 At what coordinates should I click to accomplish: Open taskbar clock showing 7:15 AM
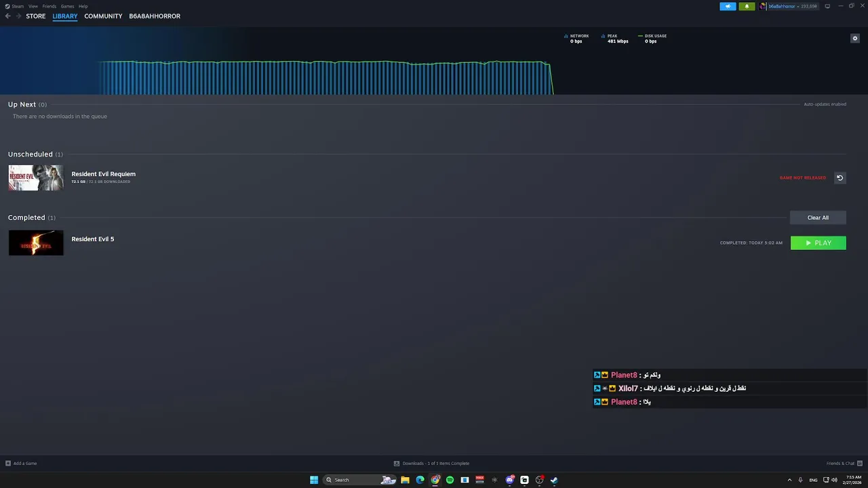852,480
